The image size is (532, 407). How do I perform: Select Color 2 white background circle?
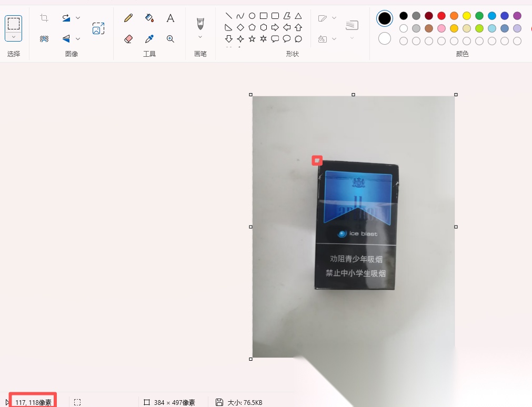385,39
